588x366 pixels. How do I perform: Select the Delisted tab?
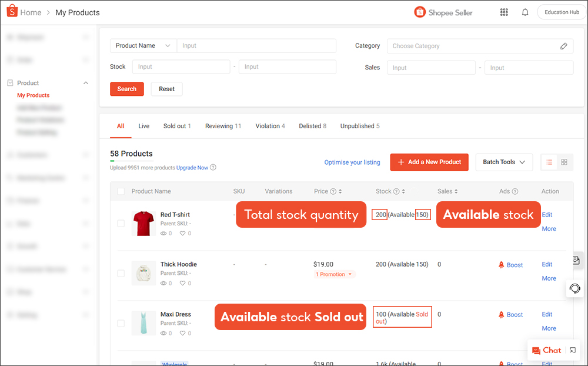[x=312, y=126]
